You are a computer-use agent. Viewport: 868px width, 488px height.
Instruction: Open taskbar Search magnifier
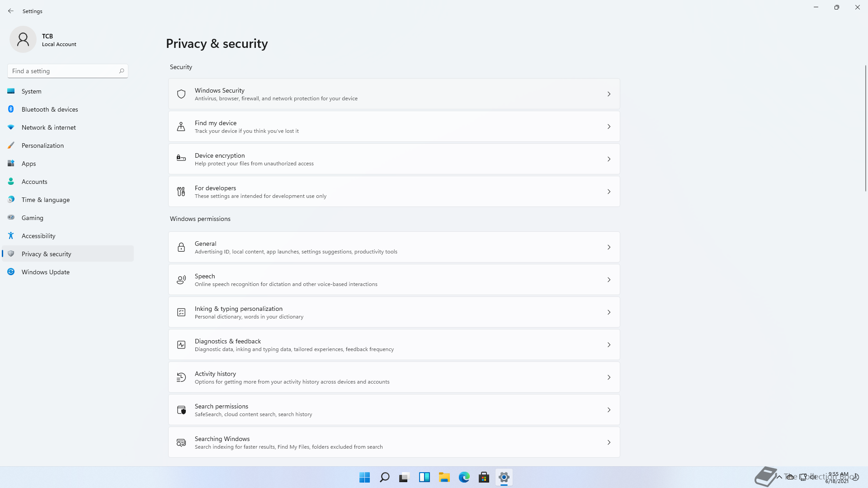coord(385,477)
